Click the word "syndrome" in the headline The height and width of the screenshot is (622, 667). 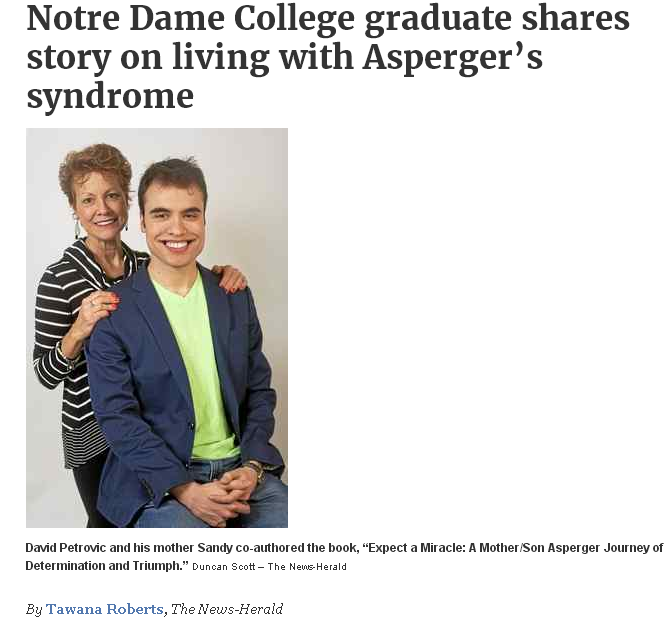pos(110,96)
